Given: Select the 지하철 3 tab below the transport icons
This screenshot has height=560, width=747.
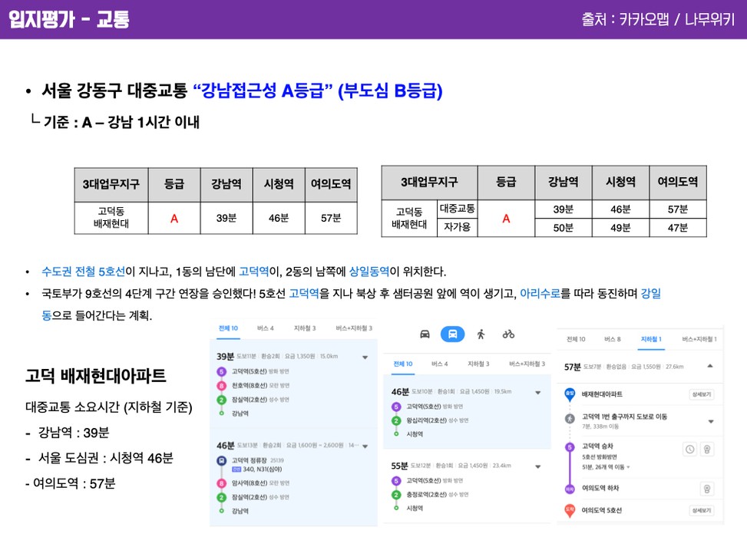Looking at the screenshot, I should tap(478, 364).
